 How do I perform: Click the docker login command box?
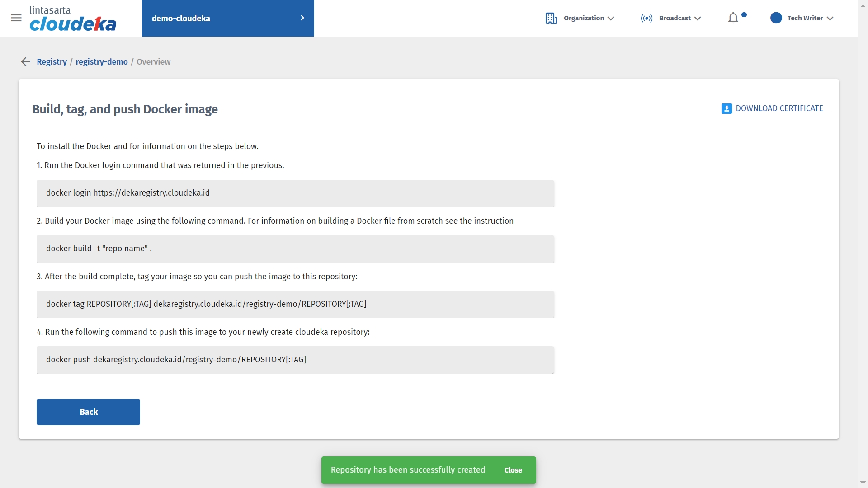[295, 193]
